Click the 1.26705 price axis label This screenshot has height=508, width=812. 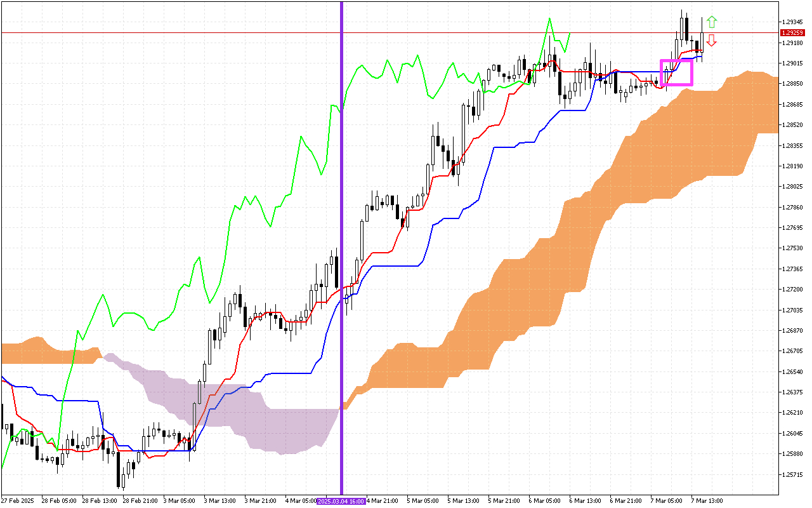point(794,351)
